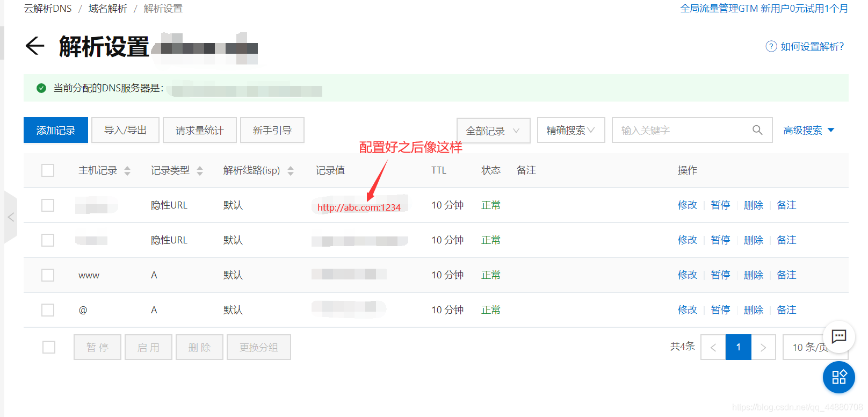The width and height of the screenshot is (868, 417).
Task: Check the second 隐性URL record row
Action: tap(48, 240)
